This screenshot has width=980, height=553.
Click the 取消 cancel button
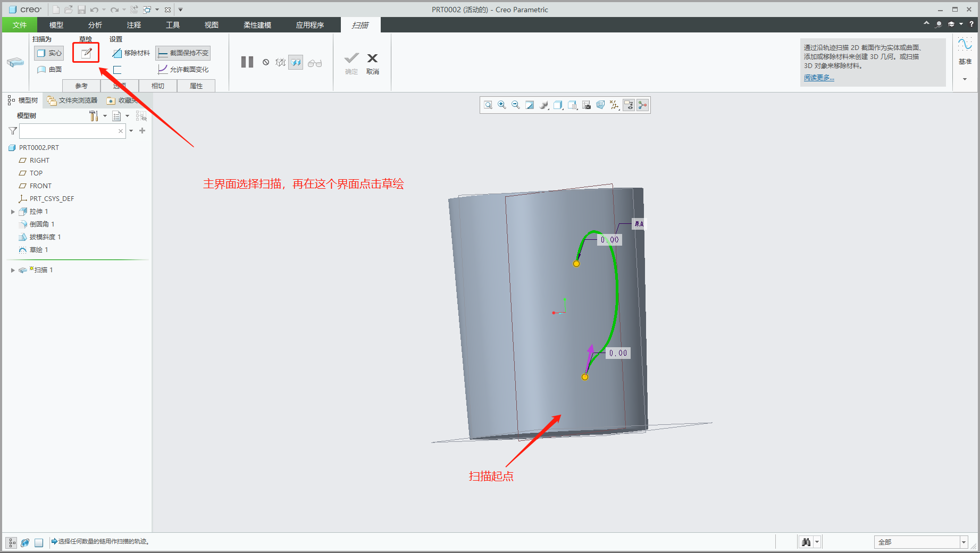tap(372, 63)
